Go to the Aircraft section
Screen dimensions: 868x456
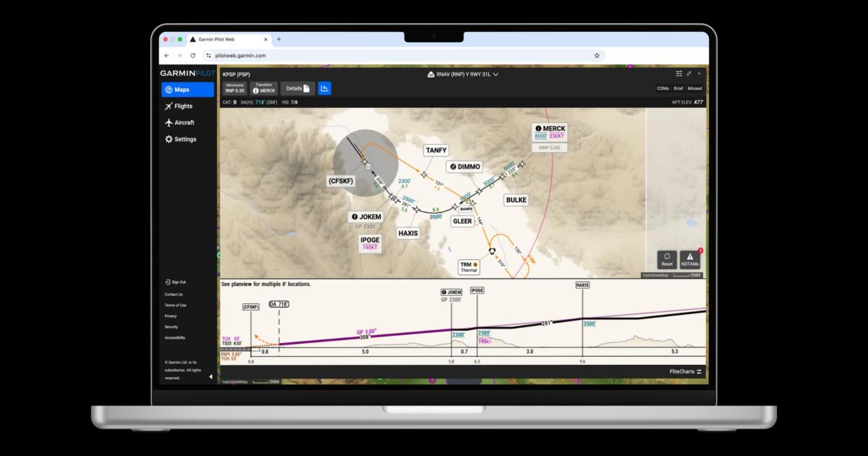click(179, 122)
